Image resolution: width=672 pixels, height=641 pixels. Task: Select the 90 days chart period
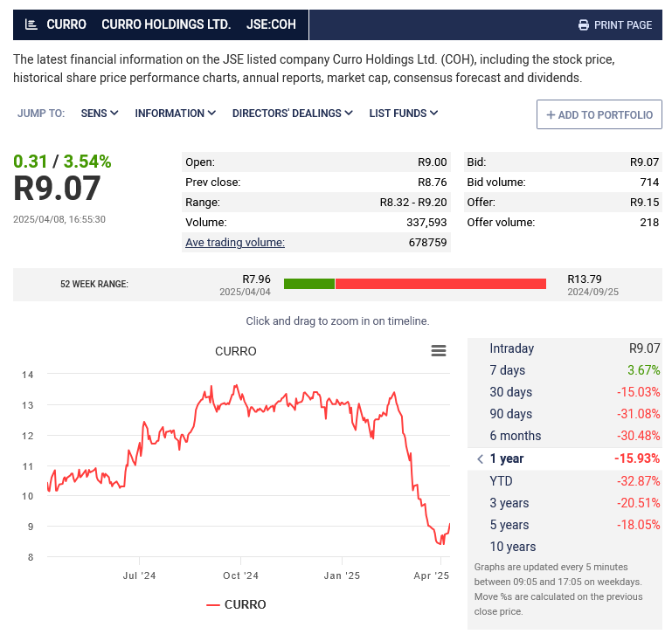click(565, 414)
